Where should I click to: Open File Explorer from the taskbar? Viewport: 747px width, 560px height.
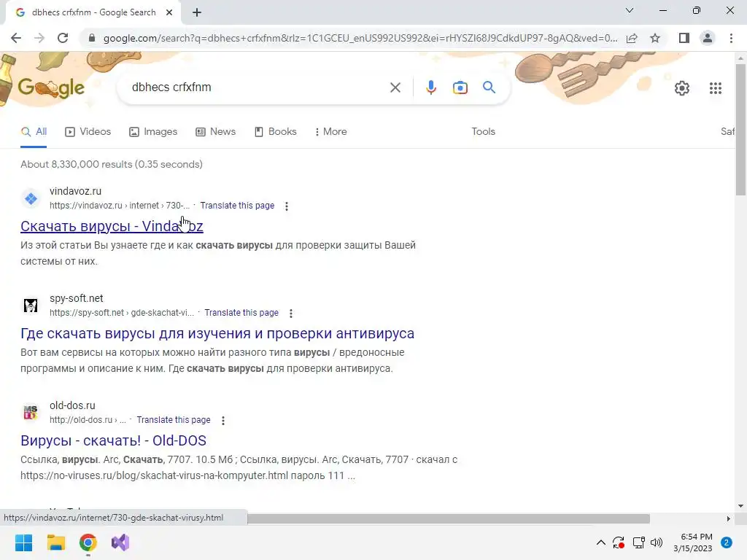click(x=55, y=542)
